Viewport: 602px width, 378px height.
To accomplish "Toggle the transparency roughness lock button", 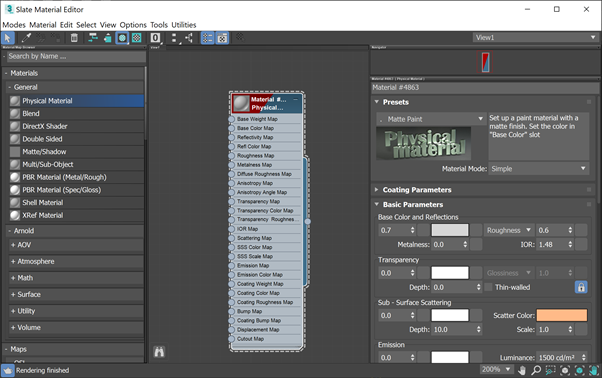I will [x=581, y=287].
